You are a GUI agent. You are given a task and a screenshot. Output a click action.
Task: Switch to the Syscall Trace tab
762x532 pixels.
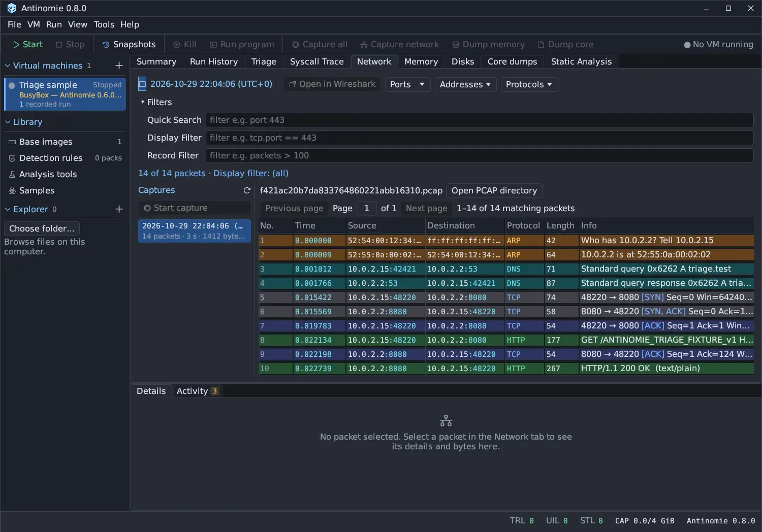coord(316,61)
